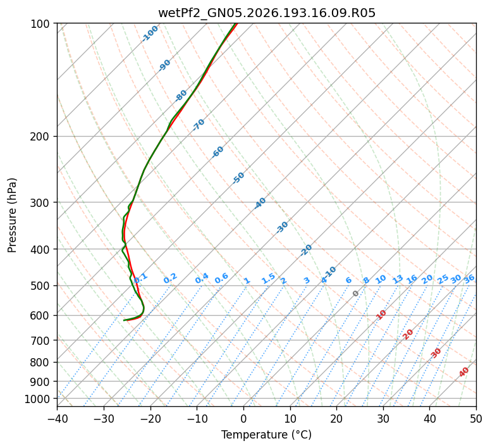This screenshot has height=448, width=490.
Task: Click the 0.1 mixing ratio label
Action: 140,278
